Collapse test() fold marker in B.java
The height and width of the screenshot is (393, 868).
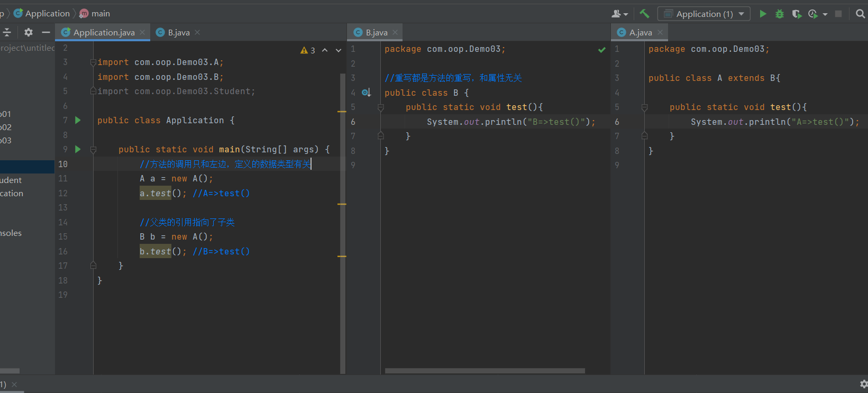(x=380, y=107)
